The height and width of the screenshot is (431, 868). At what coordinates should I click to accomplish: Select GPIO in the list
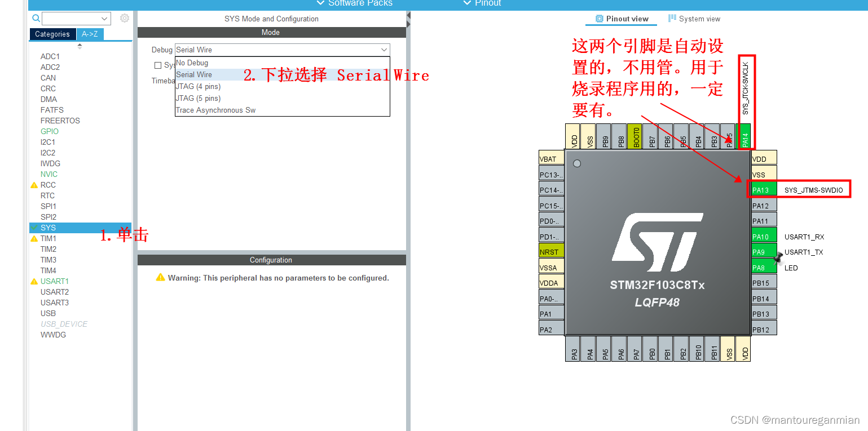pyautogui.click(x=50, y=131)
